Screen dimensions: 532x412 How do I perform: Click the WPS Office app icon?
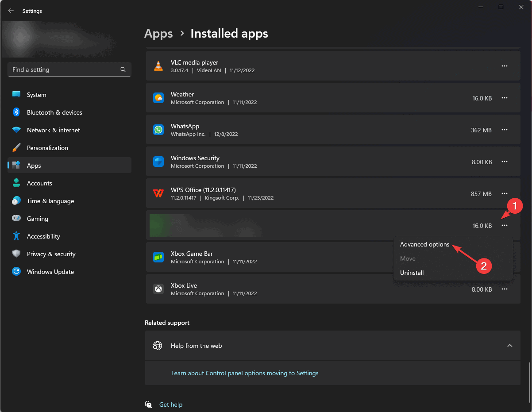point(158,193)
